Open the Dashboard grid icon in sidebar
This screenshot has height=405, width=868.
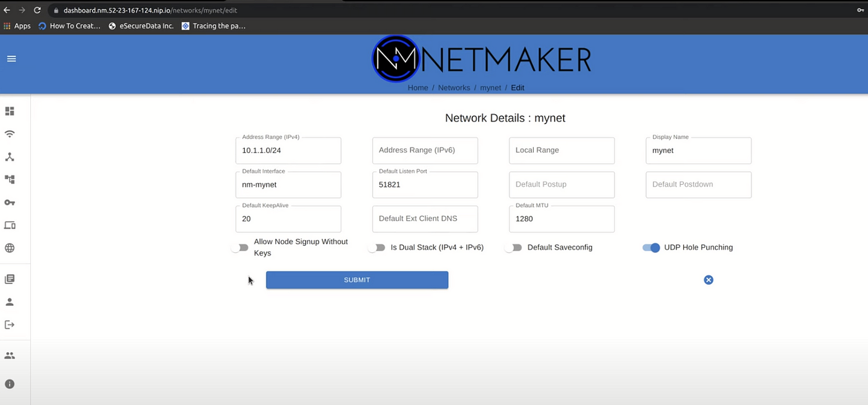pos(9,111)
